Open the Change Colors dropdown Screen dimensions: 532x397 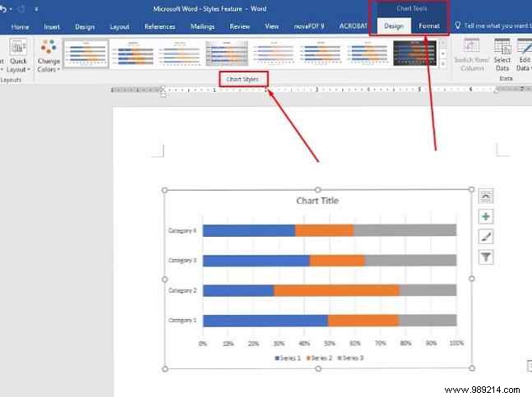click(49, 56)
